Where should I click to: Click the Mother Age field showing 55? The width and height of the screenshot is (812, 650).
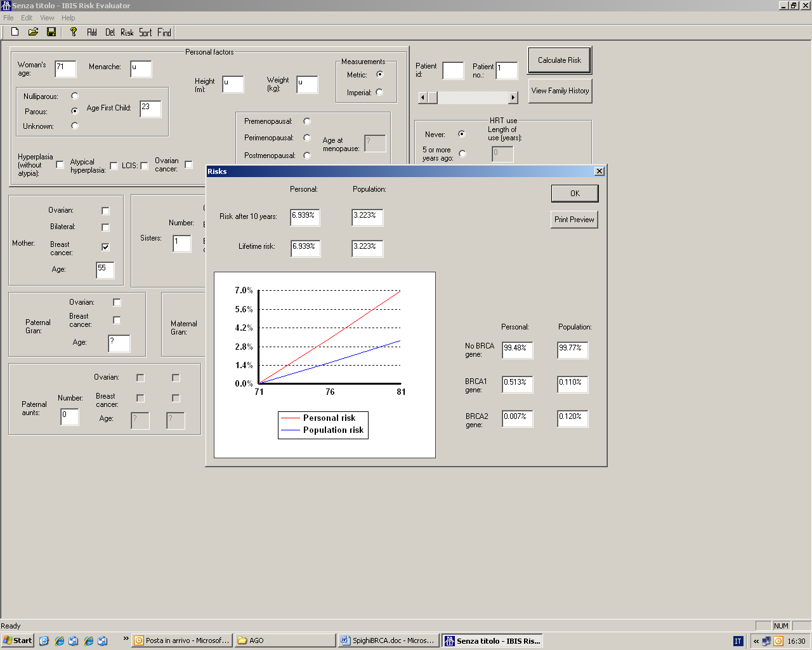tap(105, 270)
